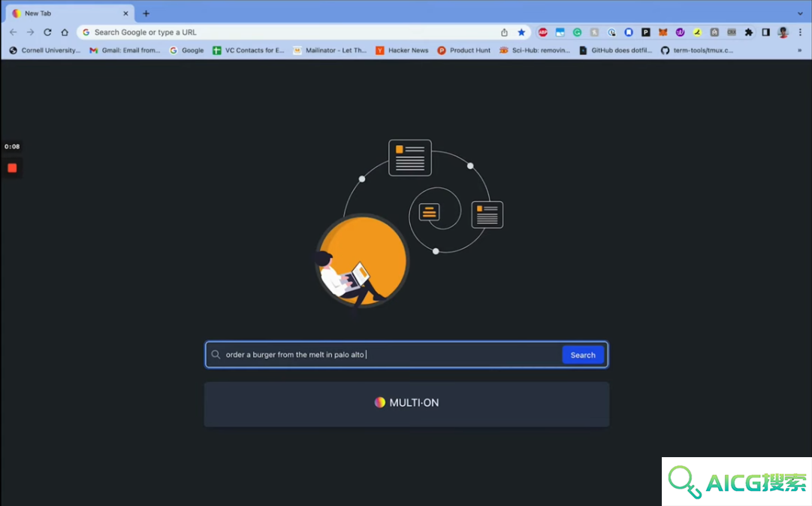Open the CRX extension icon

731,32
